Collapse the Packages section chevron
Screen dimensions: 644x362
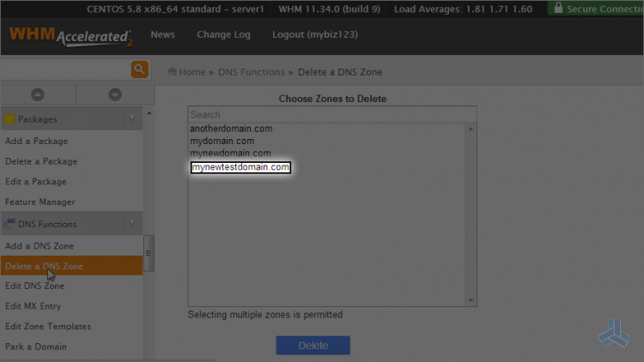tap(132, 118)
